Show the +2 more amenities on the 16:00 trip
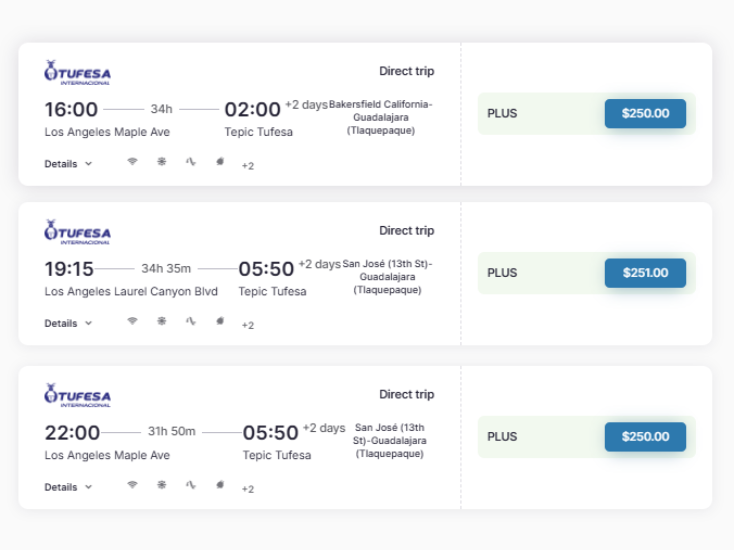 (x=248, y=166)
